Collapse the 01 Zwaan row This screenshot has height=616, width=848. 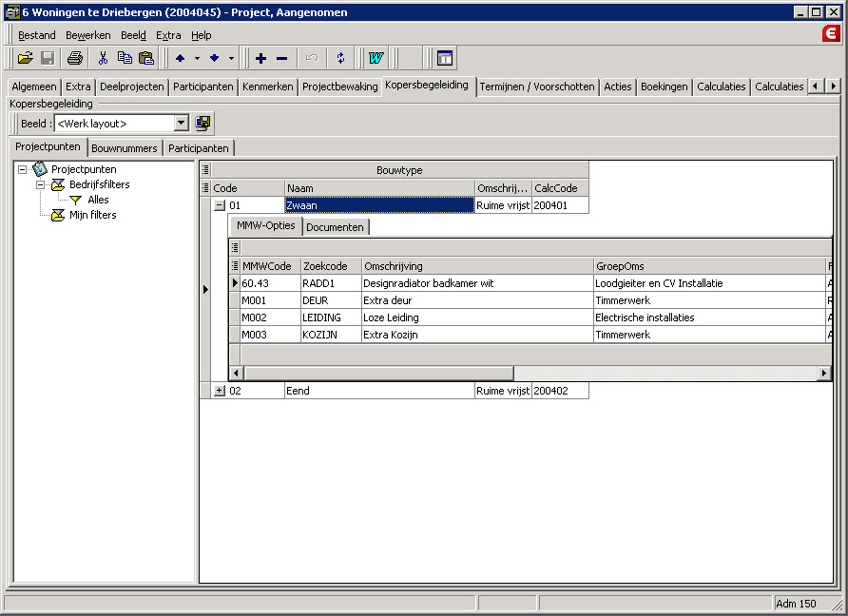pyautogui.click(x=220, y=204)
